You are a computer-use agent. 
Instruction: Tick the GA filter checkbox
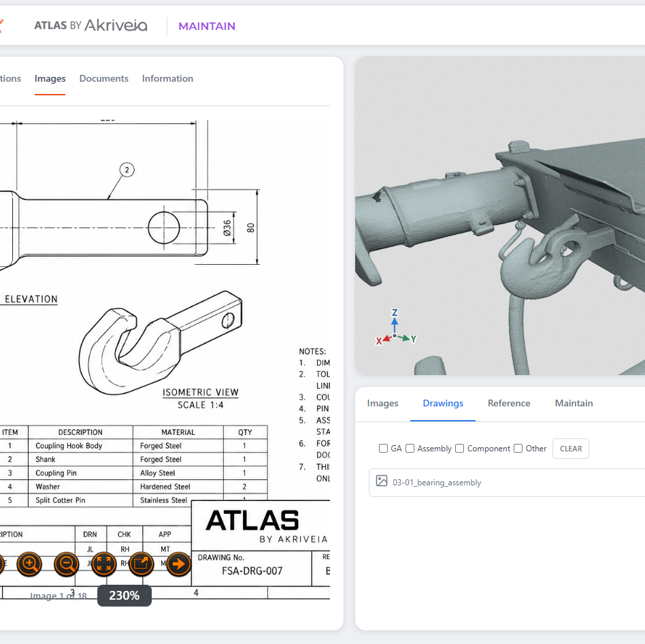coord(383,448)
